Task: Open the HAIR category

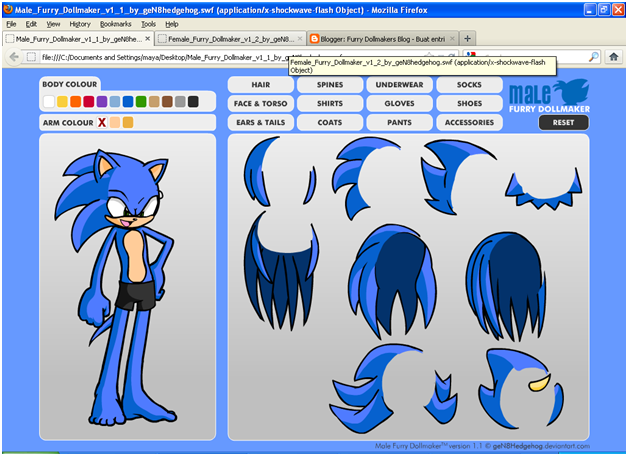Action: (261, 85)
